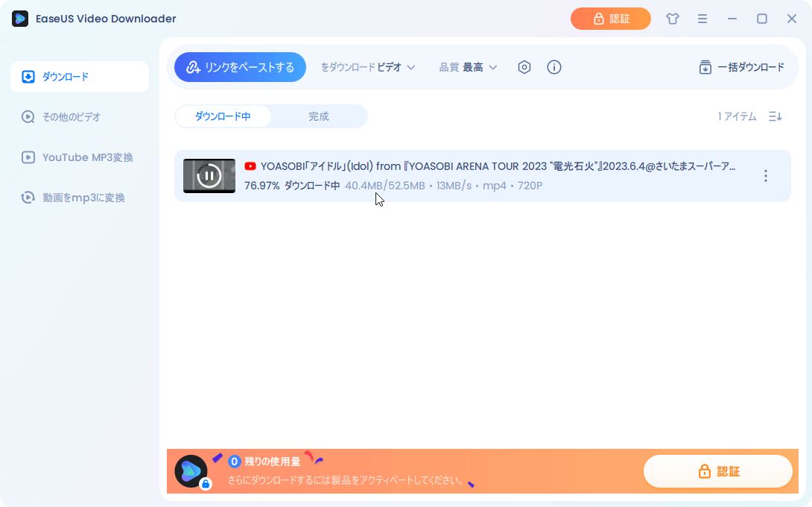The height and width of the screenshot is (507, 812).
Task: Click the sort order icon beside item count
Action: 775,116
